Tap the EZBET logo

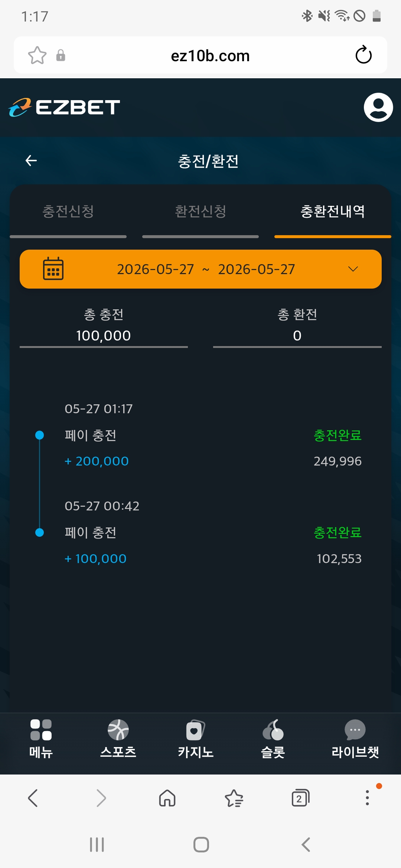point(64,108)
